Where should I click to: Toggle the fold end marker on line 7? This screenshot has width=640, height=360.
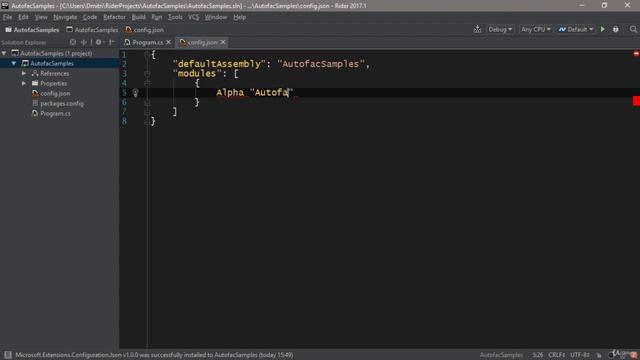coord(147,112)
